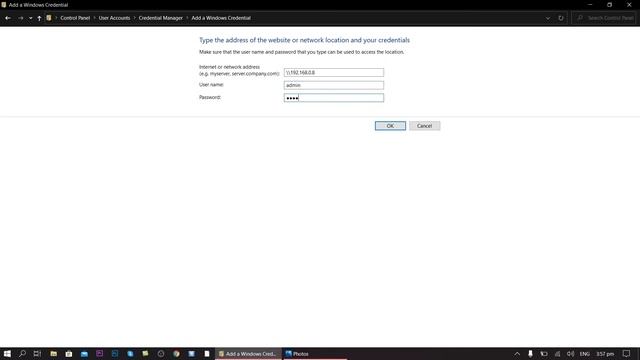The height and width of the screenshot is (360, 640).
Task: Open the blue window app taskbar icon
Action: click(x=191, y=353)
